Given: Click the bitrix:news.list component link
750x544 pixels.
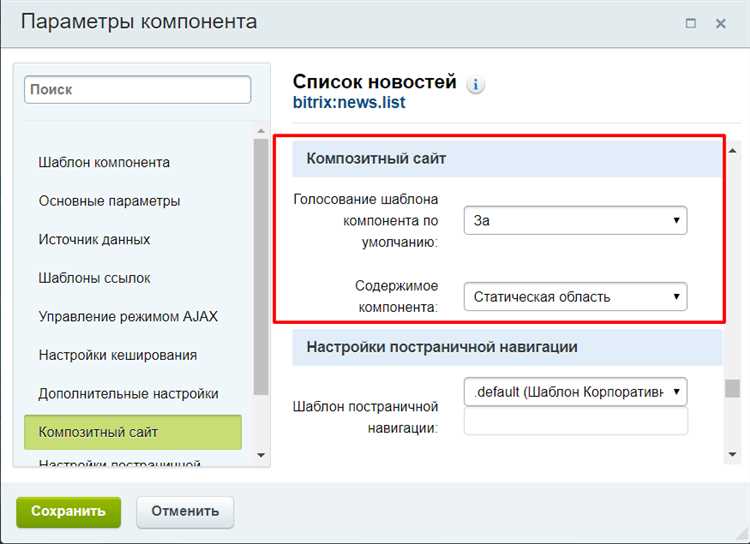Looking at the screenshot, I should coord(349,102).
